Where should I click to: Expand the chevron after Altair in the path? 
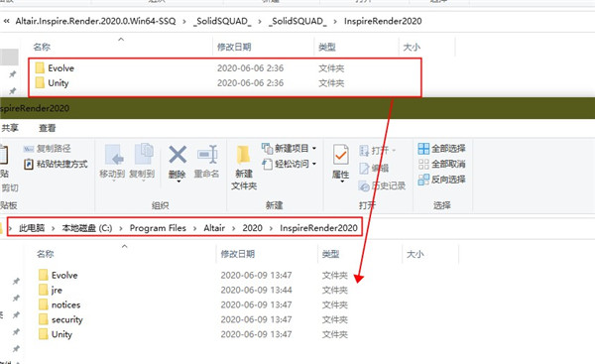(x=234, y=228)
